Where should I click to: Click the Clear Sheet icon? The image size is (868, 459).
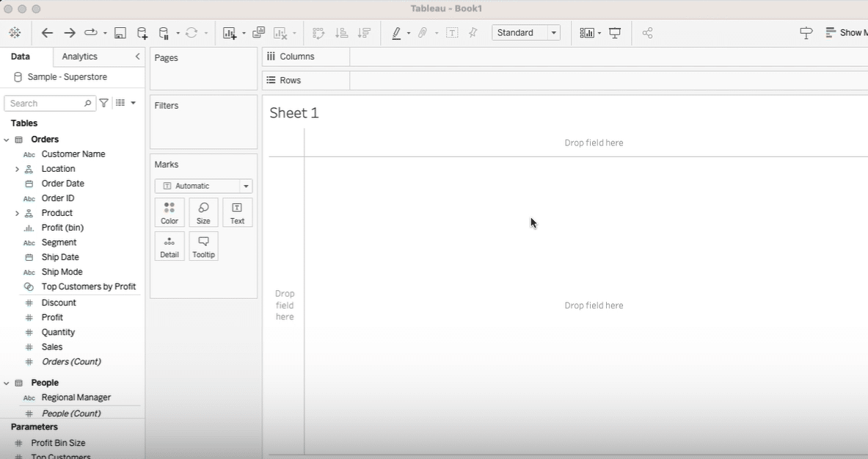pos(281,33)
